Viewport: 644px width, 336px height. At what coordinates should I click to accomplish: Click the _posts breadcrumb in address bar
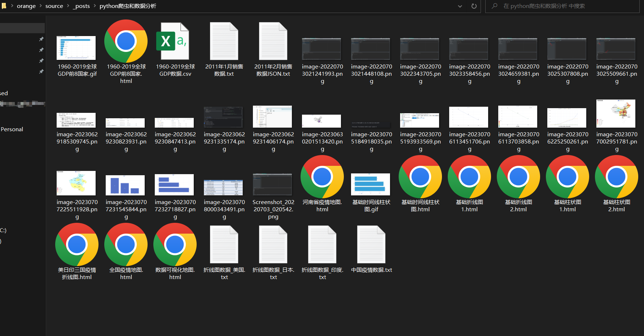click(x=81, y=6)
